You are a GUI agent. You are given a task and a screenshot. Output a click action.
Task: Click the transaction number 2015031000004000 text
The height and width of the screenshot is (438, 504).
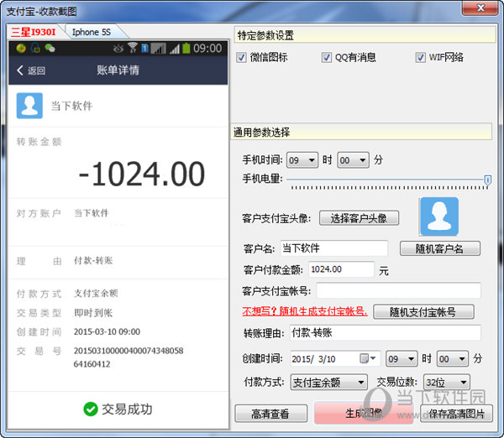(129, 357)
